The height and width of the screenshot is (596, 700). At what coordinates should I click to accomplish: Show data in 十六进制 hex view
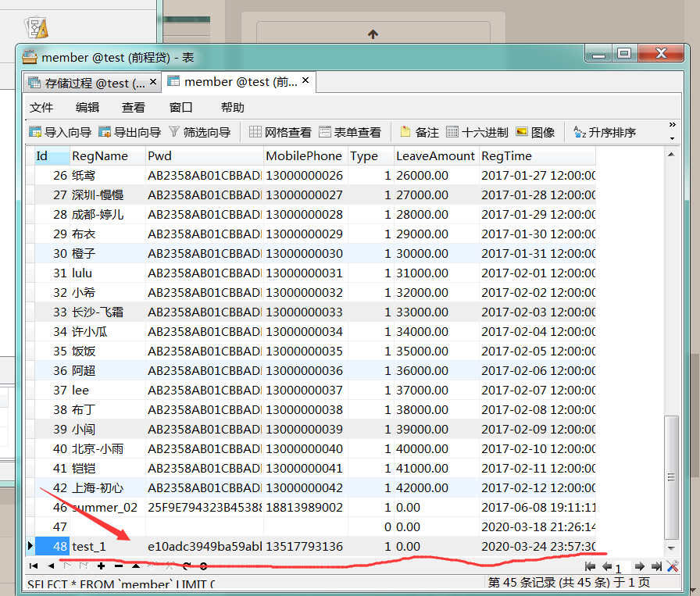[477, 132]
